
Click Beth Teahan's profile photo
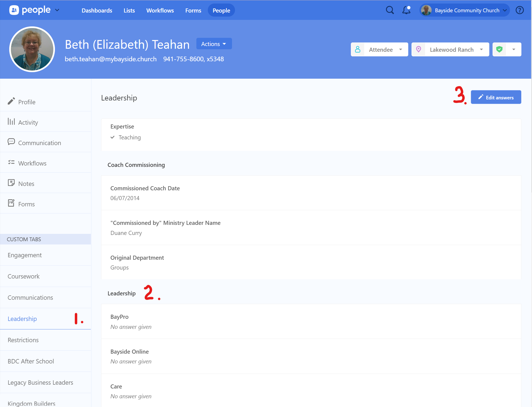point(32,49)
